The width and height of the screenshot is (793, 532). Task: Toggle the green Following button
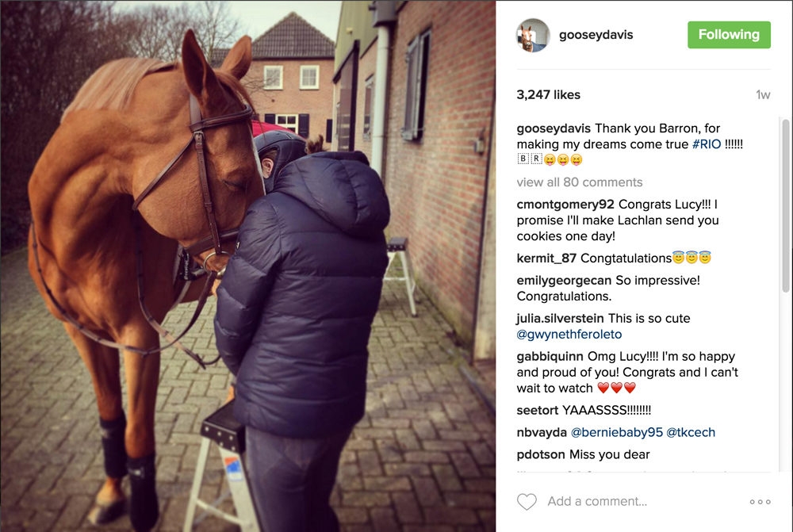point(729,34)
